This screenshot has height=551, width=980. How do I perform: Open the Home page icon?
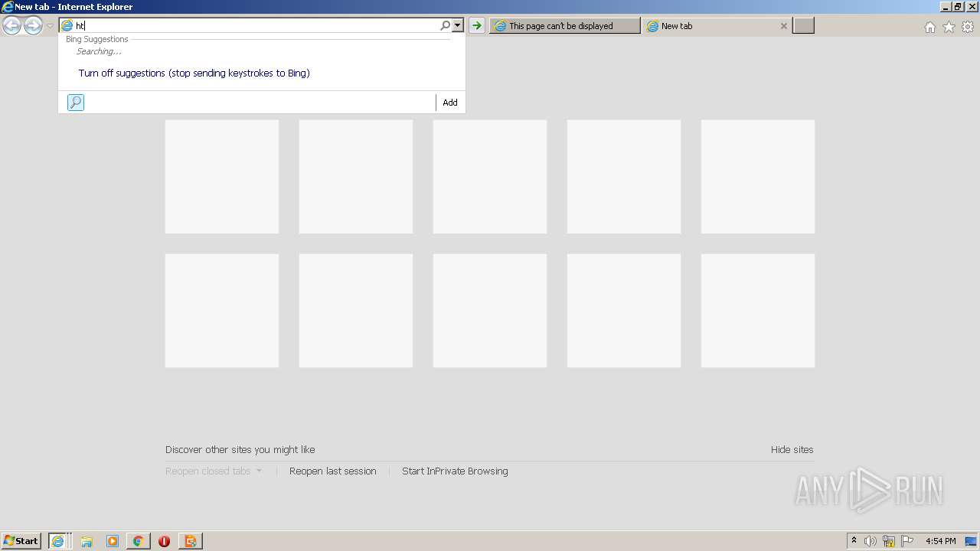click(929, 27)
